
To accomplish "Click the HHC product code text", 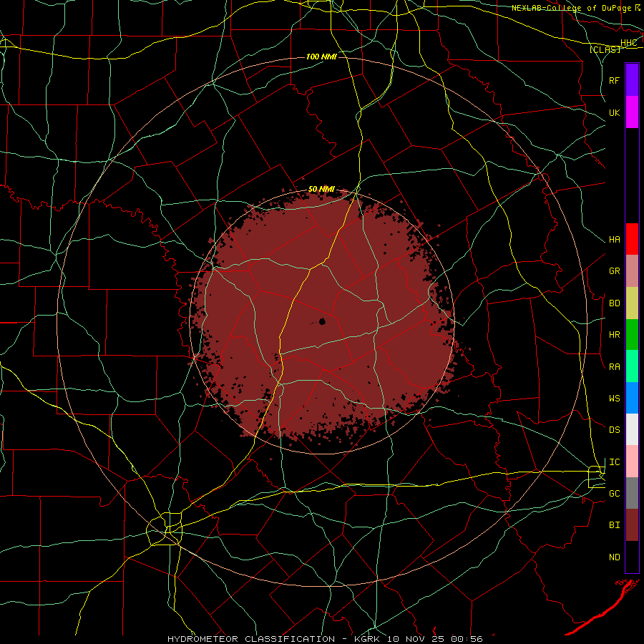I will [629, 43].
